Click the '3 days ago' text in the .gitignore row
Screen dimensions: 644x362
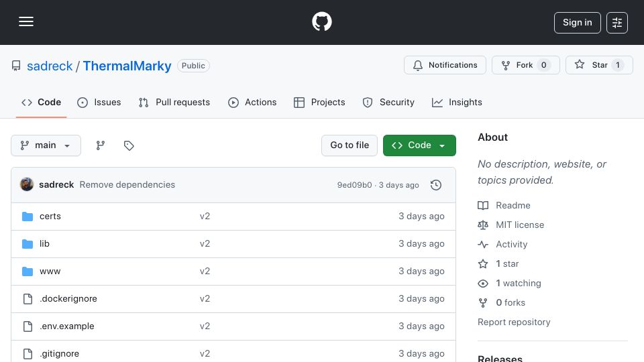point(421,354)
